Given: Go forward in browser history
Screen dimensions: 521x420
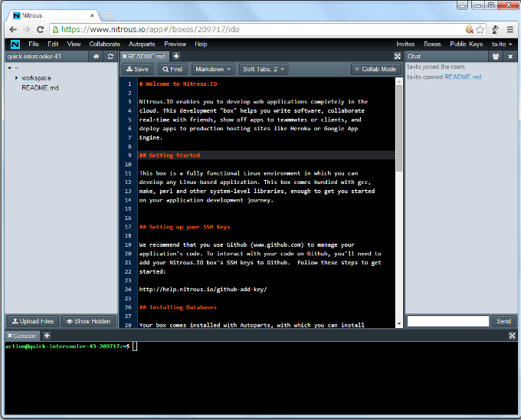Looking at the screenshot, I should (27, 30).
